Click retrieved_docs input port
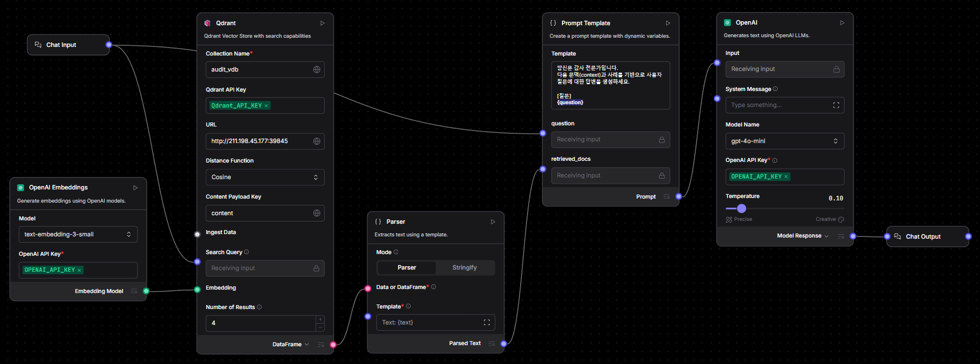 (543, 169)
